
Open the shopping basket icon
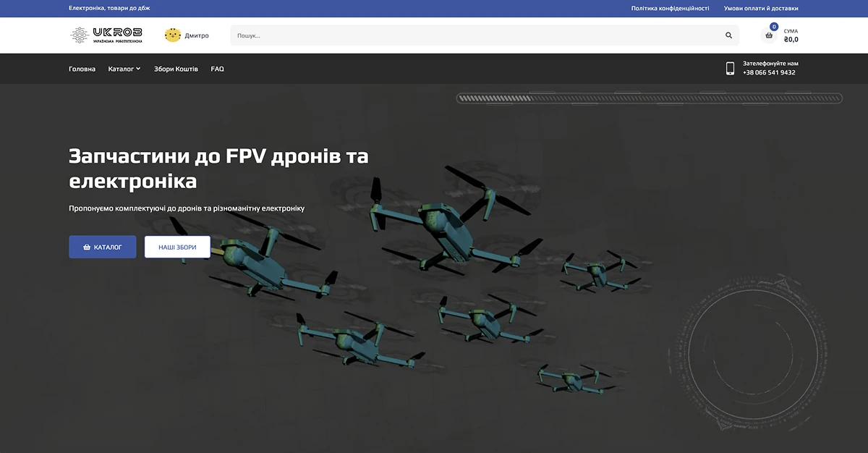(769, 35)
